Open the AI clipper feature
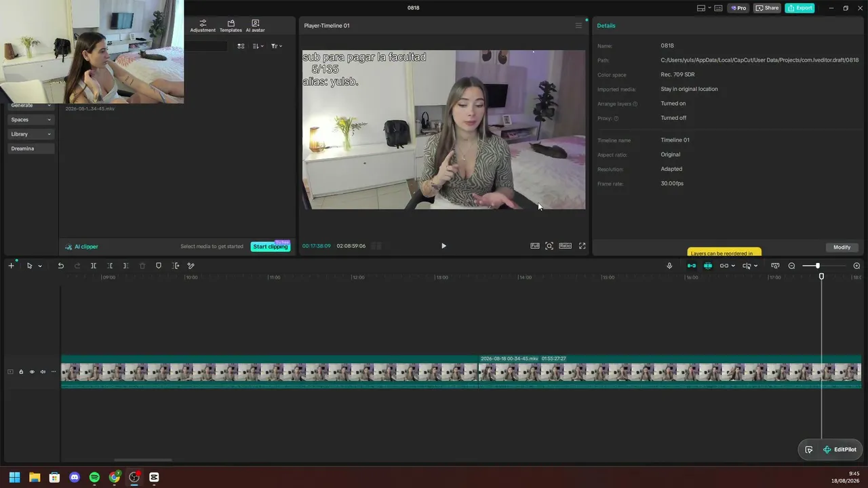This screenshot has height=488, width=868. 81,247
